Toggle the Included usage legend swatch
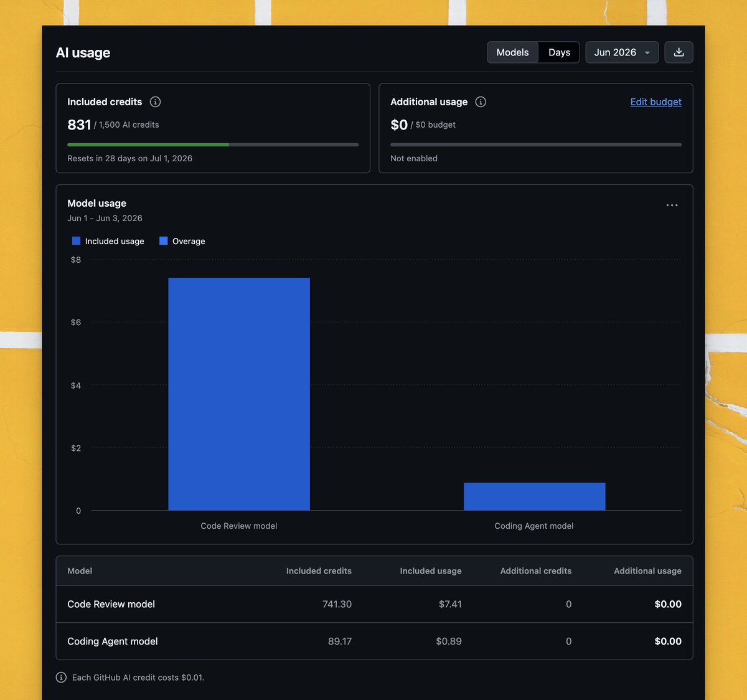747x700 pixels. click(77, 241)
